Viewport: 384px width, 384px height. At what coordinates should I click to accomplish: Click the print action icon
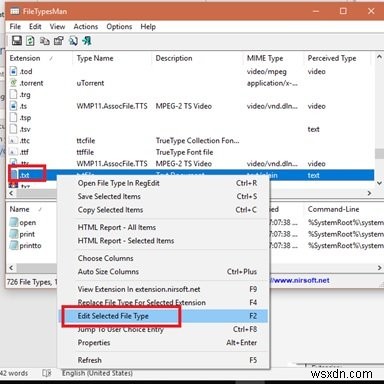tap(14, 234)
